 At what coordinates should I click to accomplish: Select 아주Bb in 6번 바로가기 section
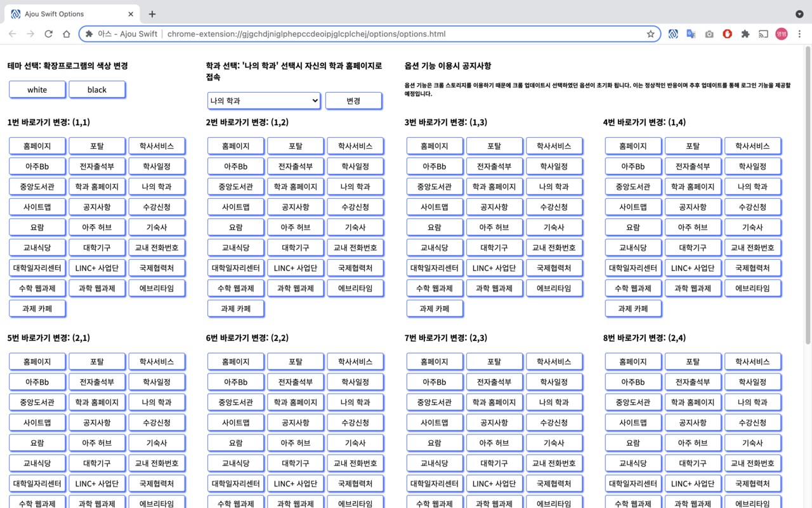236,382
